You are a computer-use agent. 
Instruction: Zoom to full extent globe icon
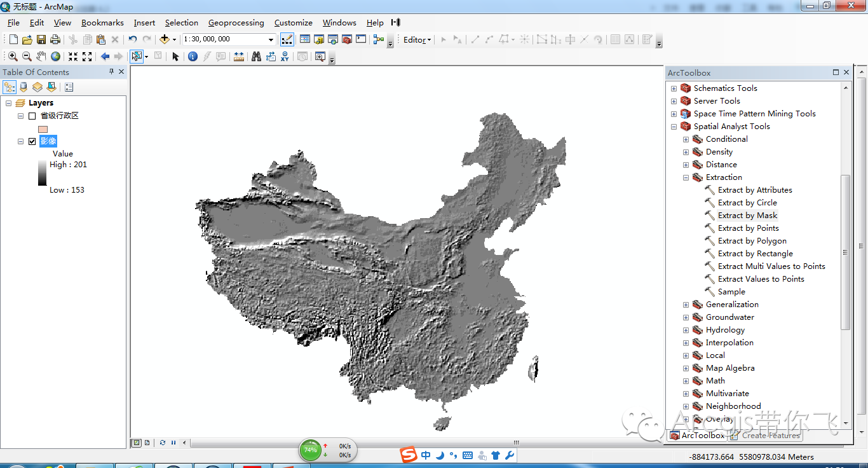(x=55, y=57)
